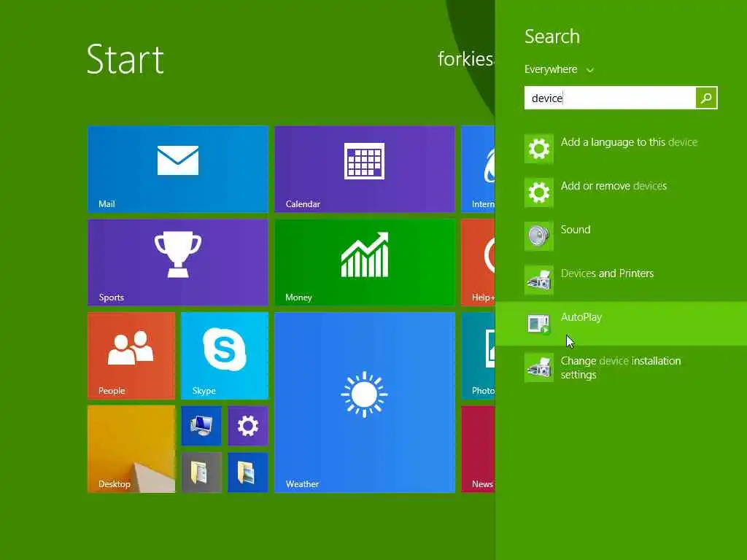The height and width of the screenshot is (560, 747).
Task: Open the News tile
Action: 478,448
